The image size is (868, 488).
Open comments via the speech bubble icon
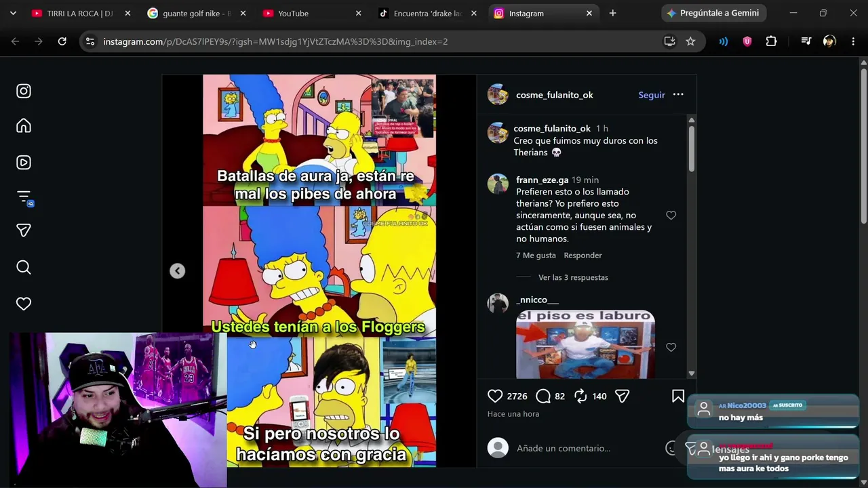543,396
